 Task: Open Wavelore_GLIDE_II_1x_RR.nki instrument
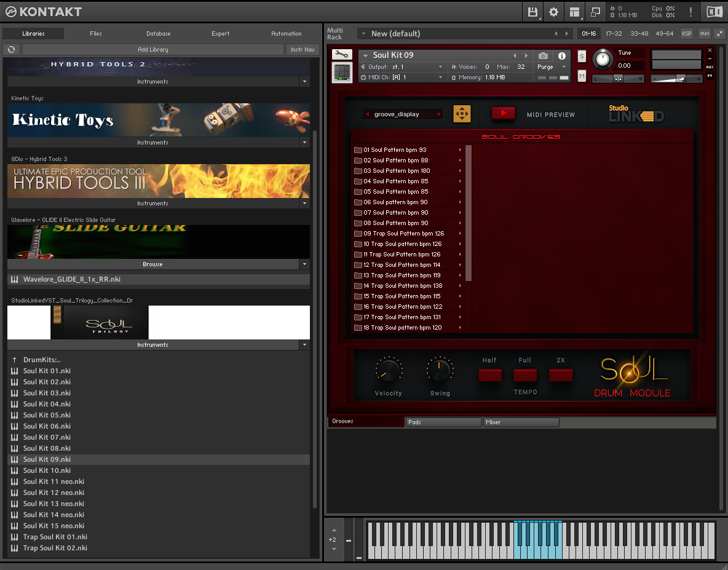tap(159, 279)
